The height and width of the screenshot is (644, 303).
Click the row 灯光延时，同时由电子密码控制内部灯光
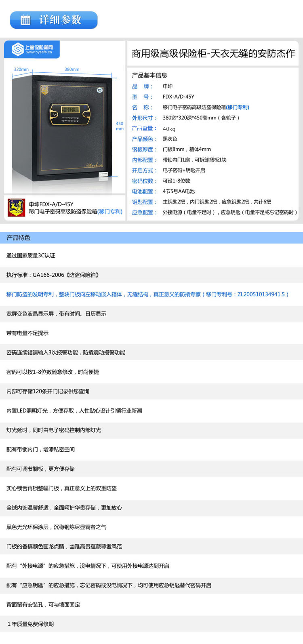point(151,430)
